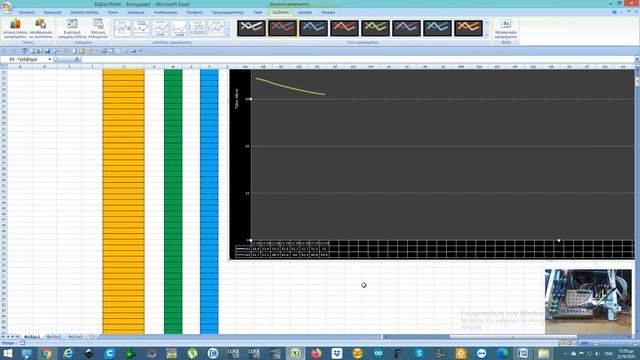Image resolution: width=640 pixels, height=360 pixels.
Task: Open Dropbox from the taskbar
Action: click(337, 353)
